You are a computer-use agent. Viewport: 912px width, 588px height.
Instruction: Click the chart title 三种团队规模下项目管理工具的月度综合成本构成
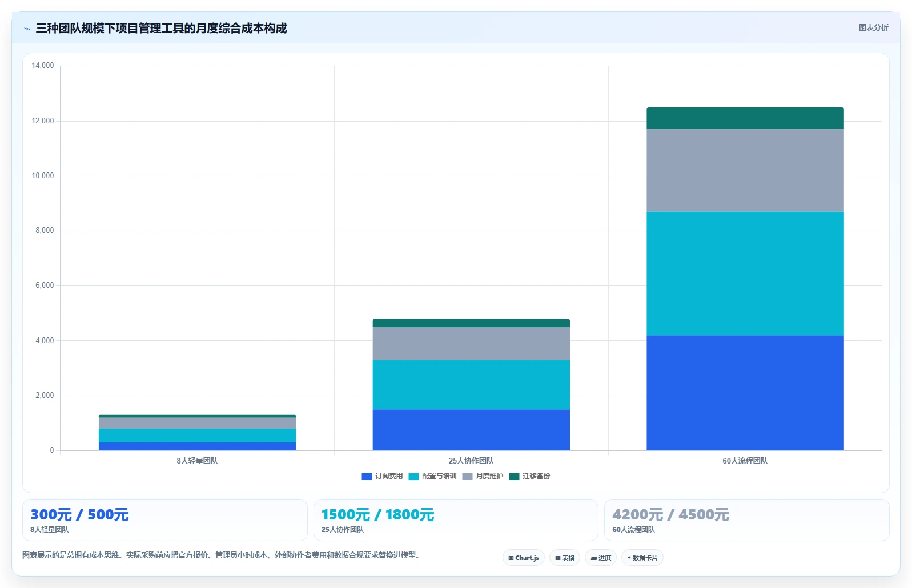[x=161, y=29]
